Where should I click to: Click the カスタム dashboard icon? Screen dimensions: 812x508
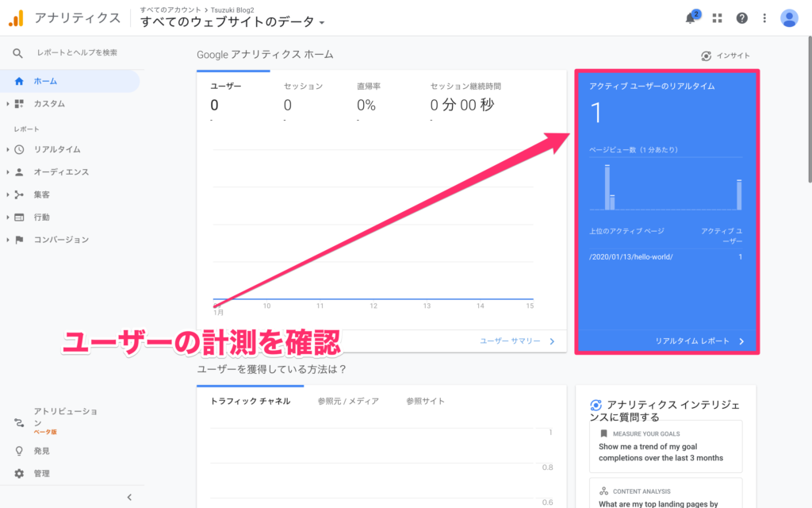pyautogui.click(x=19, y=104)
